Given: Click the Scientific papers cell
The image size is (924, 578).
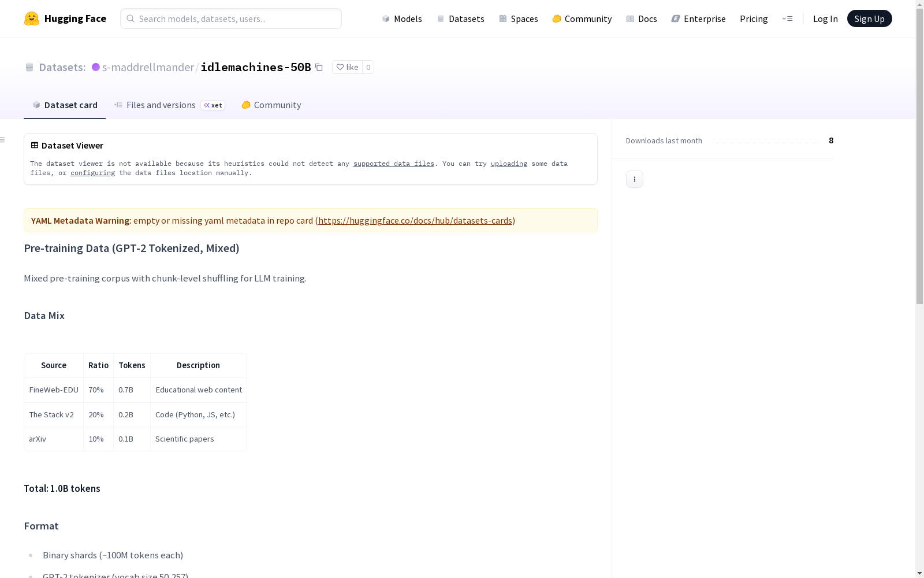Looking at the screenshot, I should click(x=199, y=439).
